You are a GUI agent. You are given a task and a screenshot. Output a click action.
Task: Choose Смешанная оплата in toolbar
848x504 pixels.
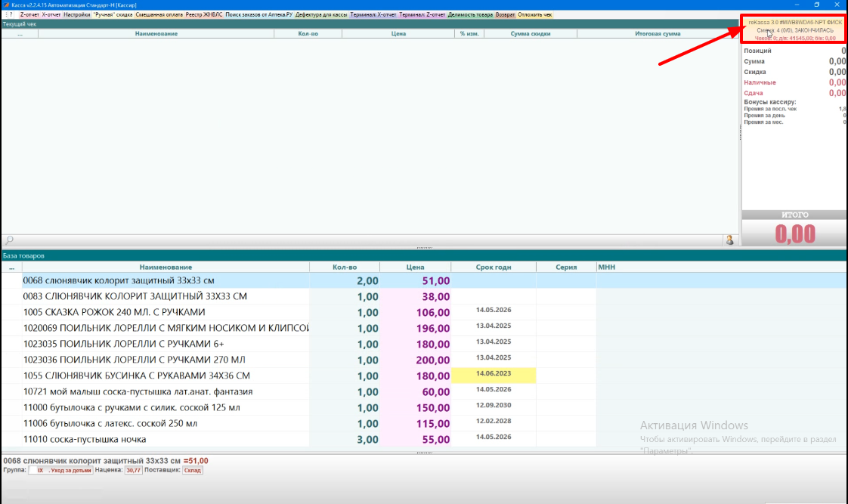(159, 14)
